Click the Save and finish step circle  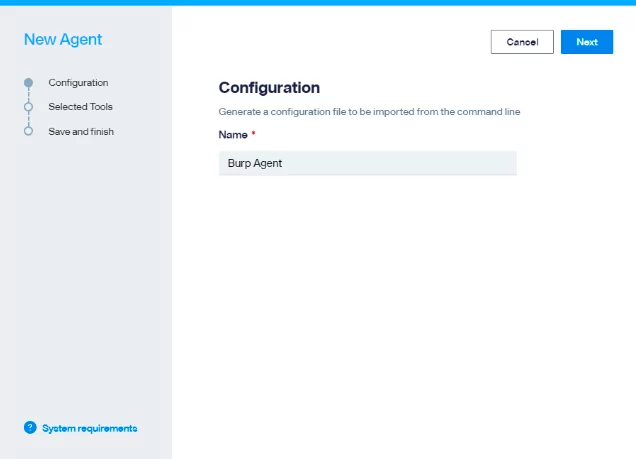point(28,131)
